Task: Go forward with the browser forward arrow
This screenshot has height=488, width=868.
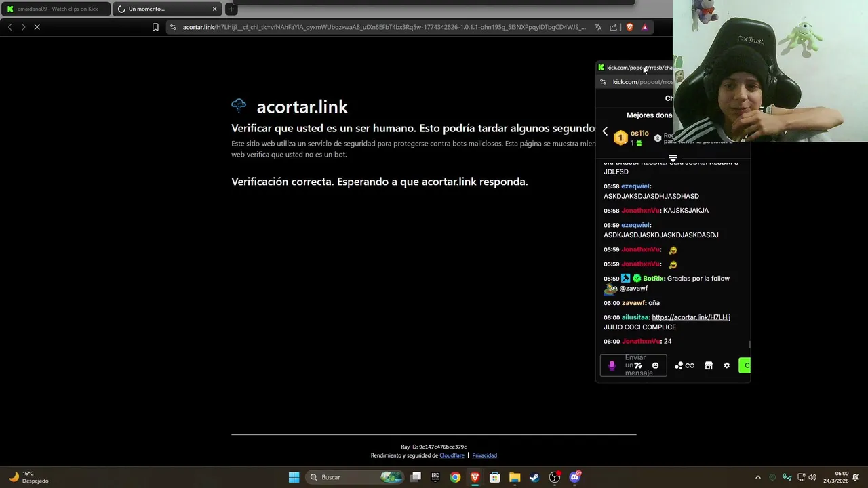Action: (x=23, y=27)
